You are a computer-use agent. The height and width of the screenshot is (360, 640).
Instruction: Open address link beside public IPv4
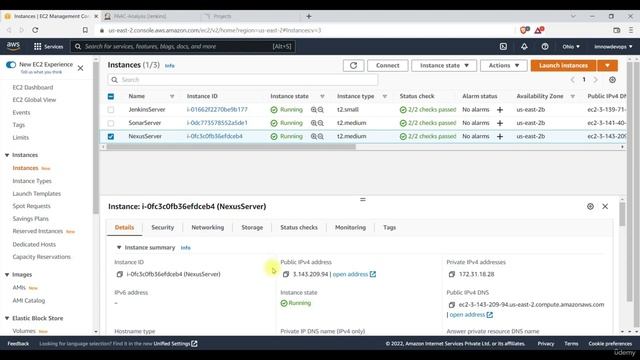pos(354,274)
